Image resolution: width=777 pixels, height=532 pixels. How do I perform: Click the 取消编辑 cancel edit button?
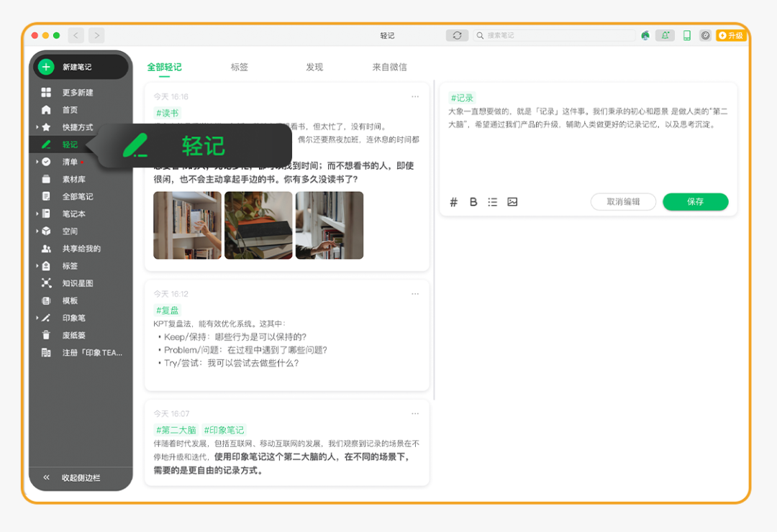[623, 201]
